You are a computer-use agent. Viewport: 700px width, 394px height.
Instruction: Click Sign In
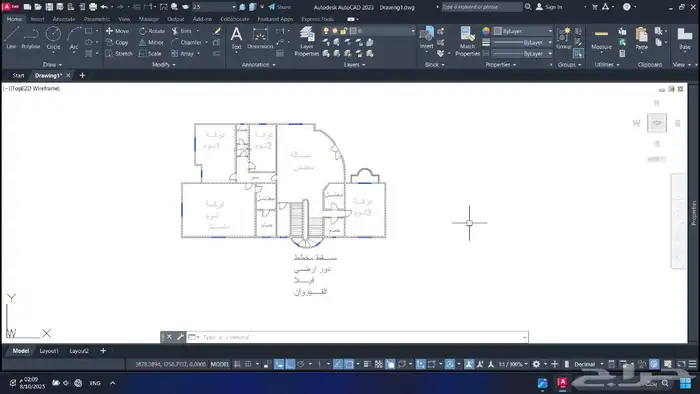click(x=550, y=7)
